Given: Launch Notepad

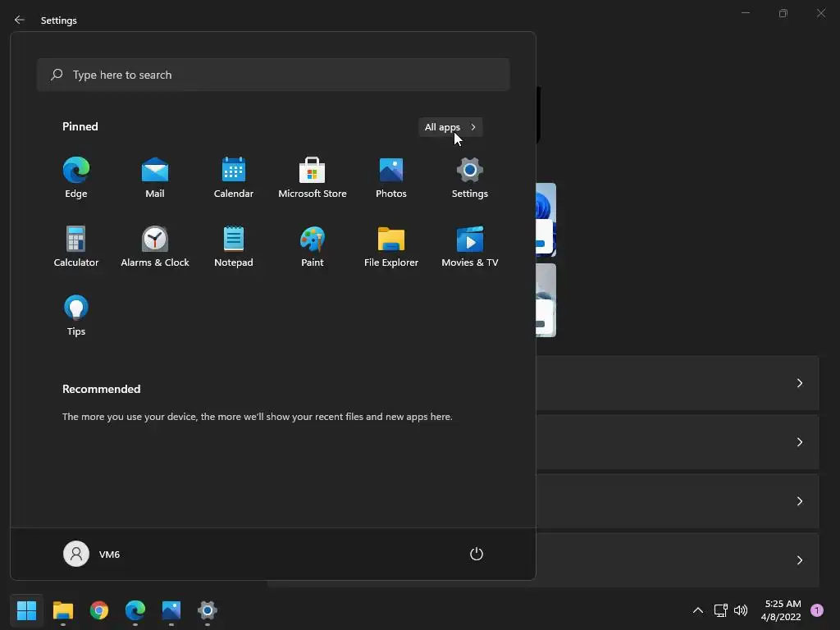Looking at the screenshot, I should click(234, 246).
